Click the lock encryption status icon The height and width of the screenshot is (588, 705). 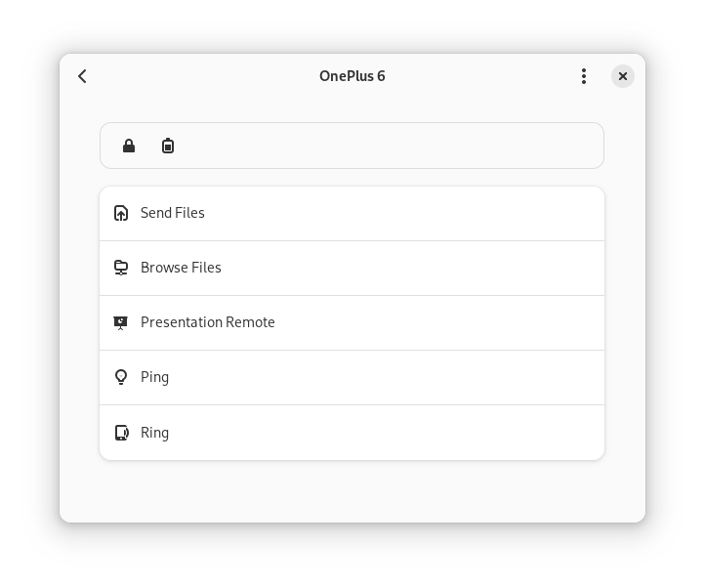click(129, 147)
